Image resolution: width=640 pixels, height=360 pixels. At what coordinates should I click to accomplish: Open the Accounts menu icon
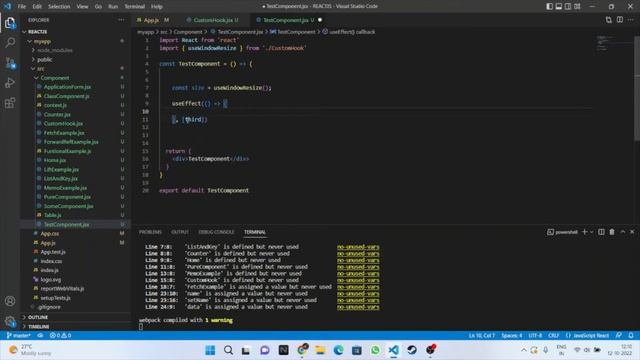10,301
